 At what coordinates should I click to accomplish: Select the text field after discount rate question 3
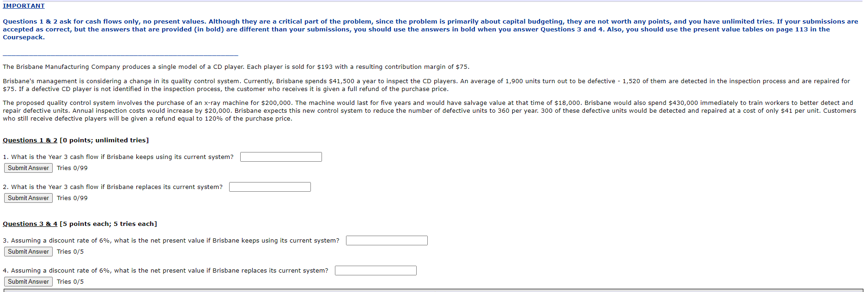coord(387,240)
